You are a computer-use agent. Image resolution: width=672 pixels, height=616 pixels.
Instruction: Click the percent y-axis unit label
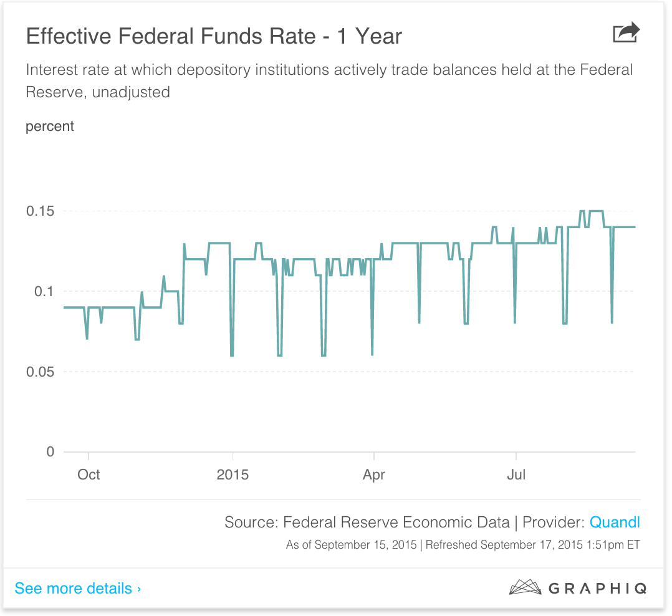click(50, 126)
